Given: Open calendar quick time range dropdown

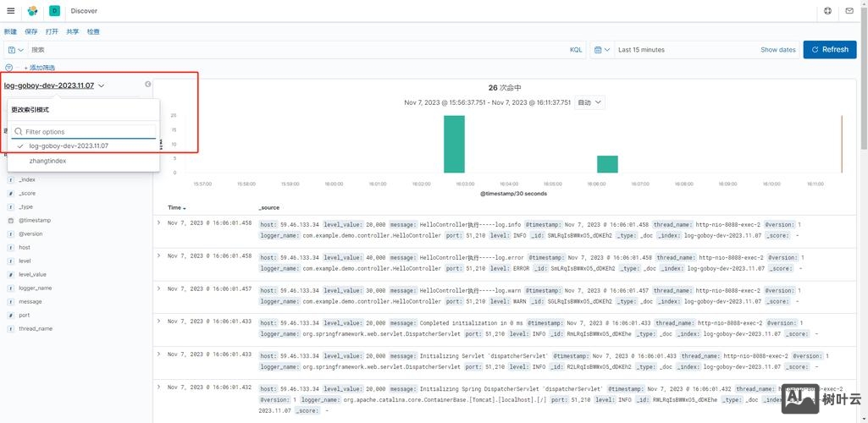Looking at the screenshot, I should (x=601, y=50).
